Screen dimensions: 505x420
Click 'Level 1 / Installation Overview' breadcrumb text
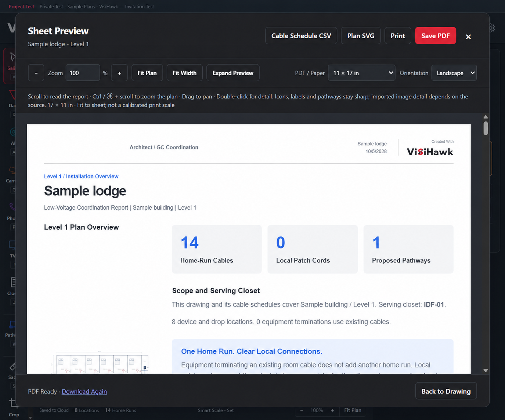(x=81, y=176)
